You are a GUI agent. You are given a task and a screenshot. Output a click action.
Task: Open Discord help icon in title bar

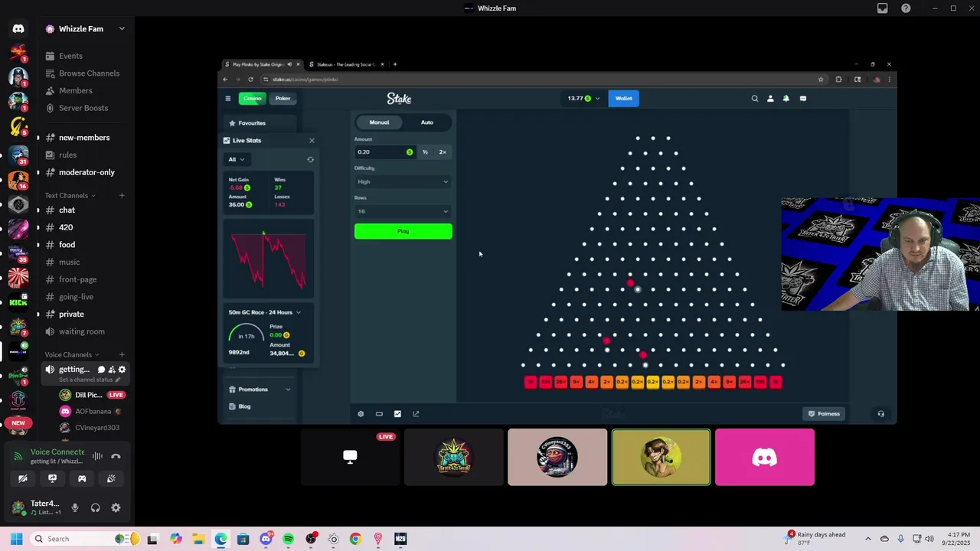click(906, 8)
